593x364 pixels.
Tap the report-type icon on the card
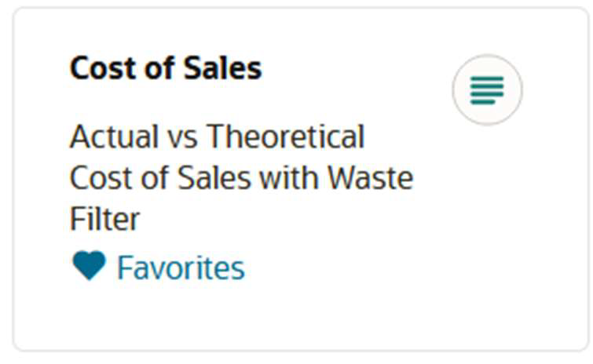[x=487, y=90]
